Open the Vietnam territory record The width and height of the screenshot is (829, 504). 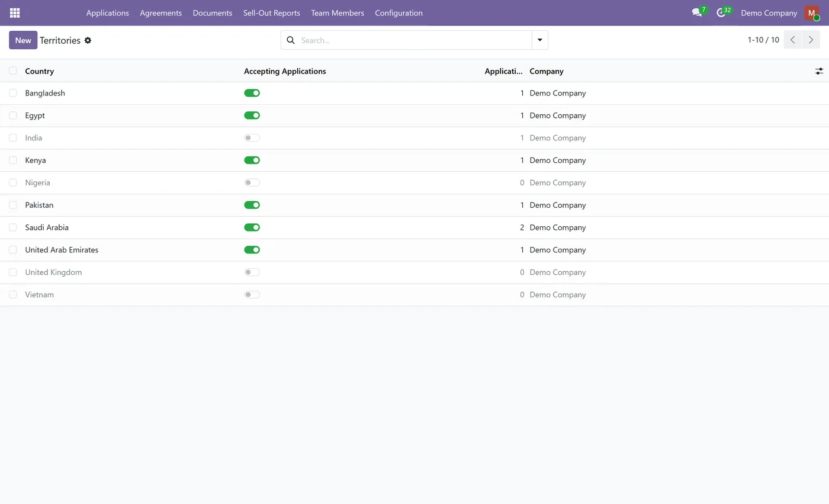pyautogui.click(x=39, y=294)
